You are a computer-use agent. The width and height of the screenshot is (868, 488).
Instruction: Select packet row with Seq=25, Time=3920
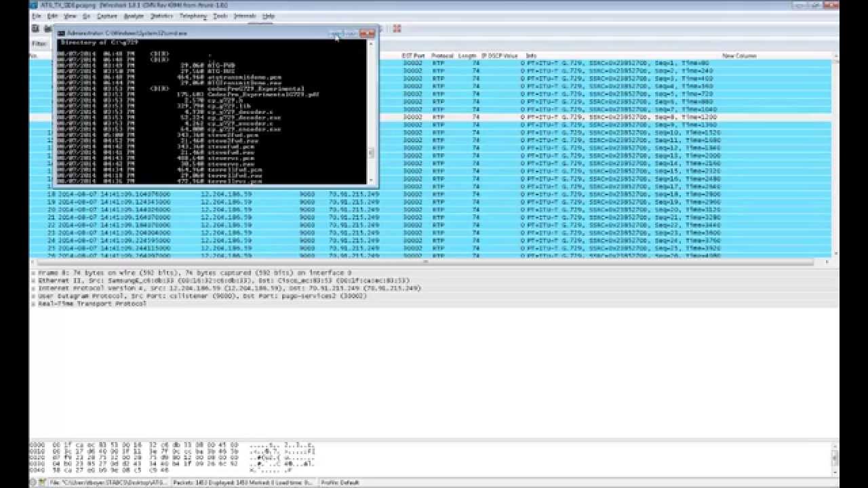click(431, 248)
